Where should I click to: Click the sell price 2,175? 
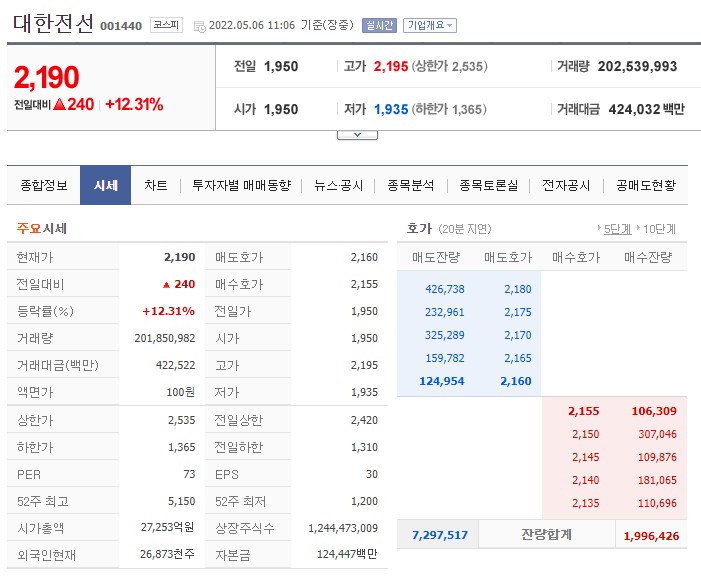click(x=518, y=312)
